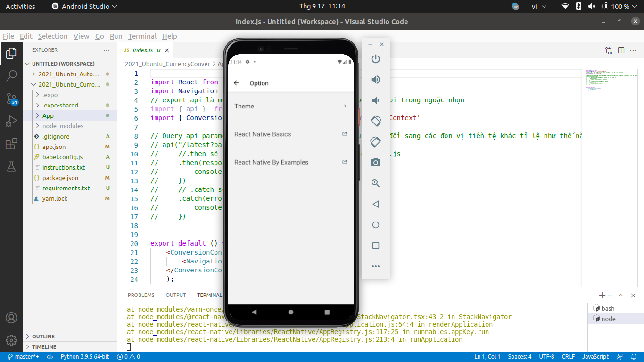Maximize the terminal panel with the chevron

tap(621, 295)
